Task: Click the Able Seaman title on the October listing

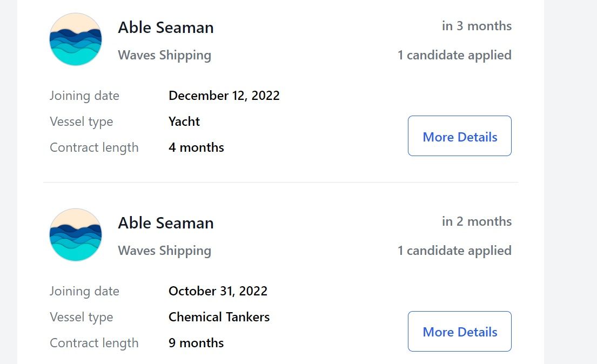Action: (166, 223)
